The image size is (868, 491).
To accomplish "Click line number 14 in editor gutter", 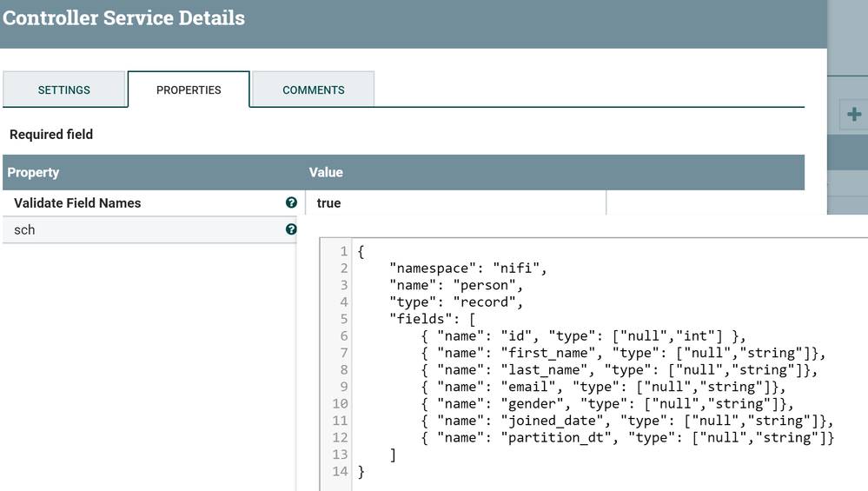I will pos(340,472).
